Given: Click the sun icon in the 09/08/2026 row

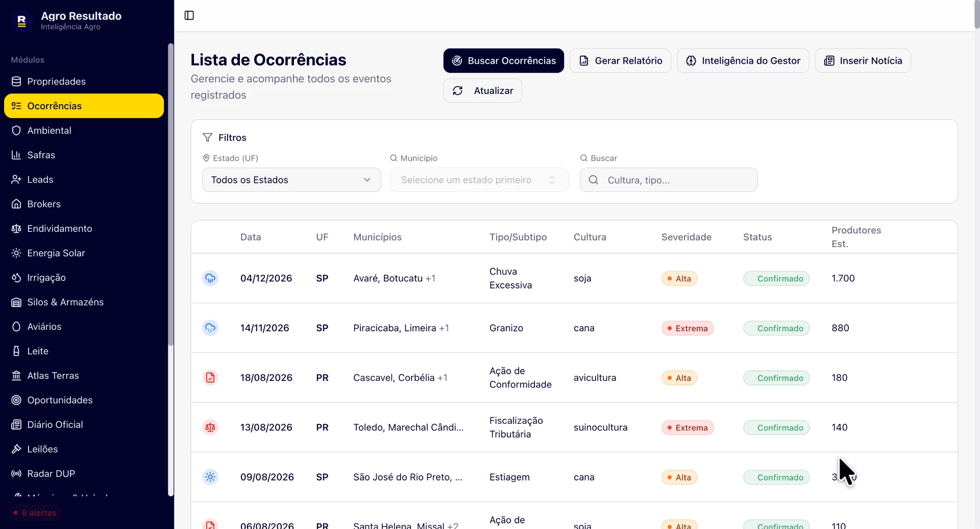Looking at the screenshot, I should pyautogui.click(x=210, y=477).
